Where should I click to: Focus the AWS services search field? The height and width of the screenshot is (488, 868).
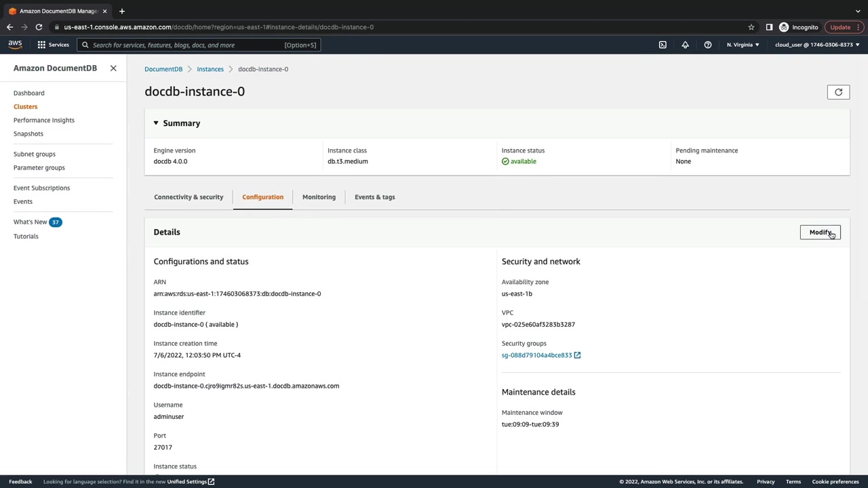pyautogui.click(x=198, y=45)
